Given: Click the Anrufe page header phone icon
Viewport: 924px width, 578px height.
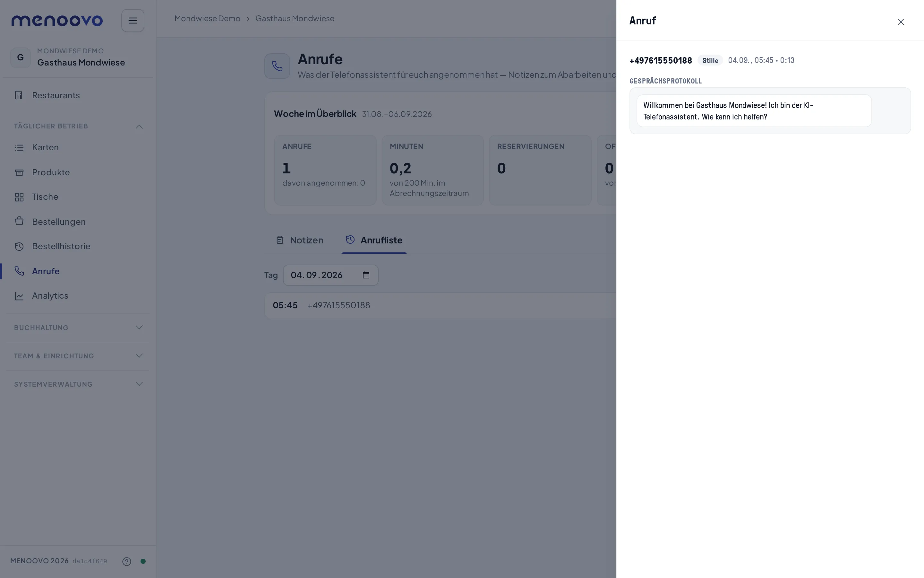Looking at the screenshot, I should [277, 66].
